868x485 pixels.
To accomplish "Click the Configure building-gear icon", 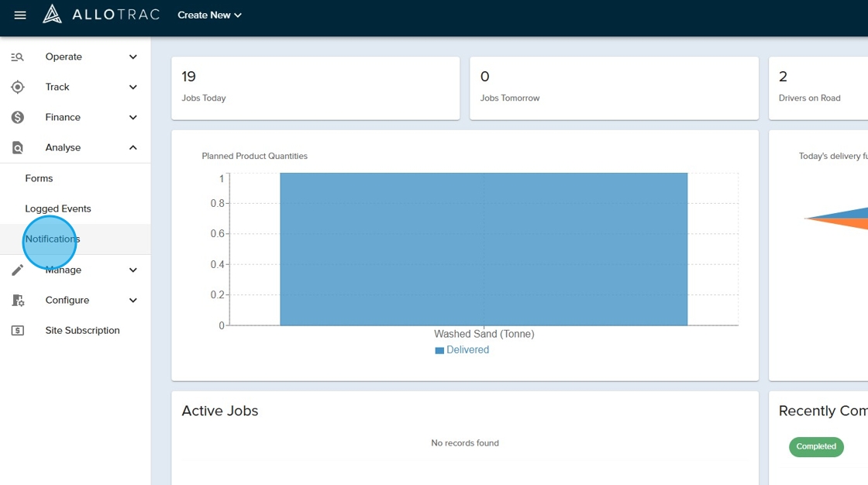I will [18, 300].
